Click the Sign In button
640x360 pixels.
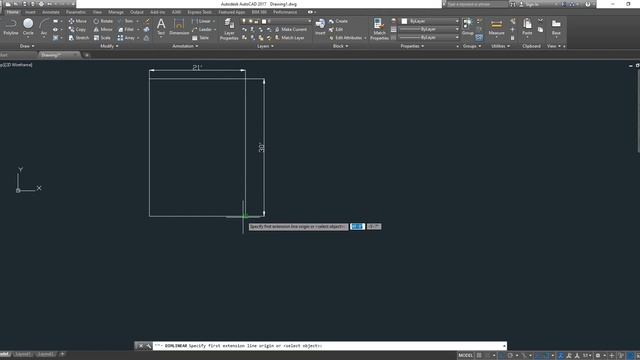point(529,4)
